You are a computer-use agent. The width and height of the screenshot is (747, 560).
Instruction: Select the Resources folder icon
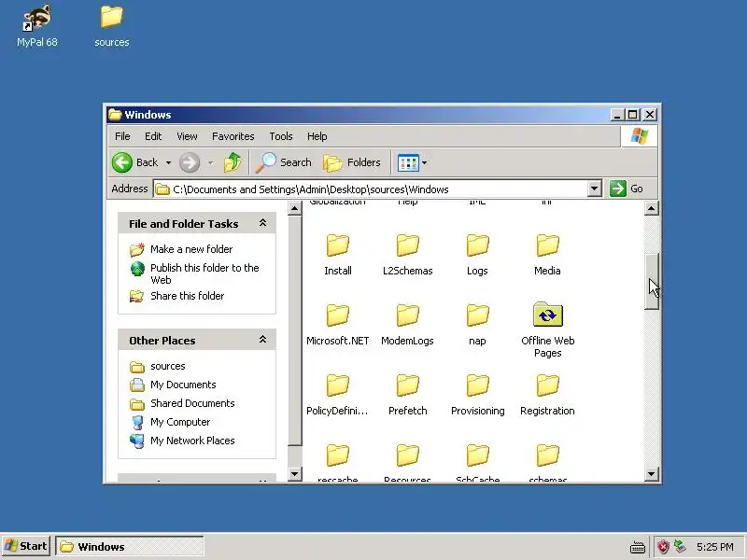tap(407, 455)
